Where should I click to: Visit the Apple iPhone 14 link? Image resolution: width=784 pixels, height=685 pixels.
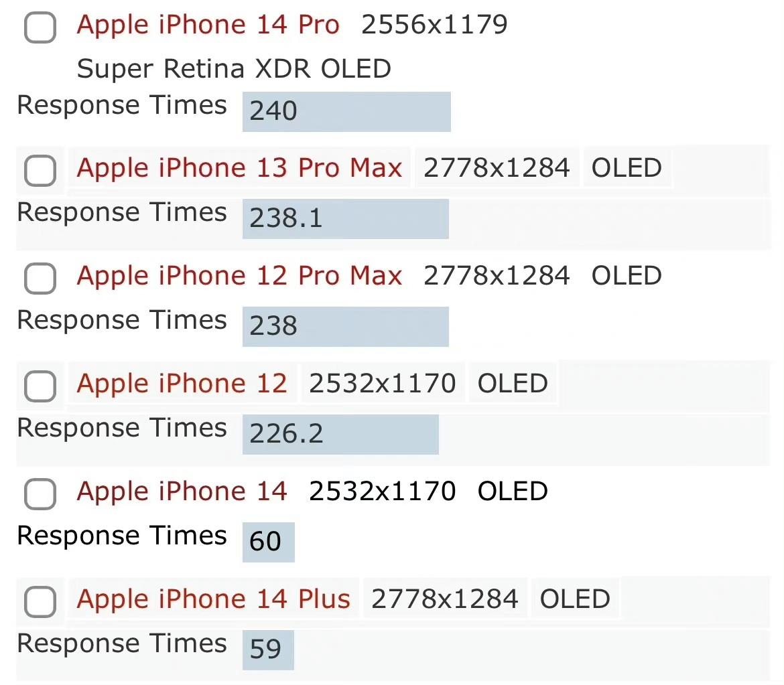182,491
